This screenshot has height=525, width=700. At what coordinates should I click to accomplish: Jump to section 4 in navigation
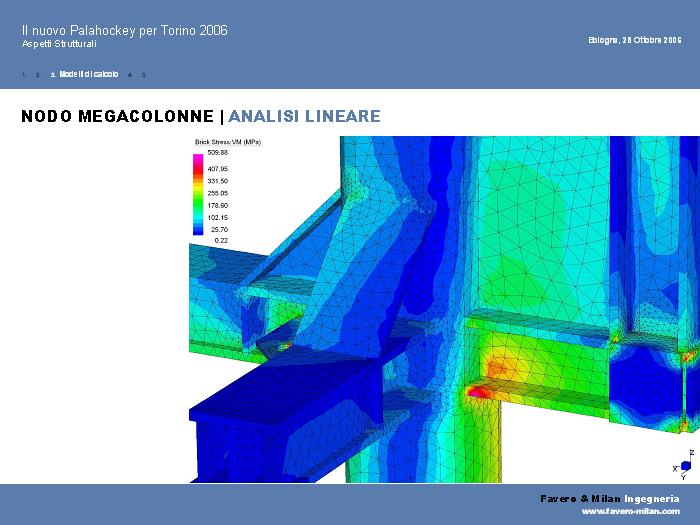130,75
